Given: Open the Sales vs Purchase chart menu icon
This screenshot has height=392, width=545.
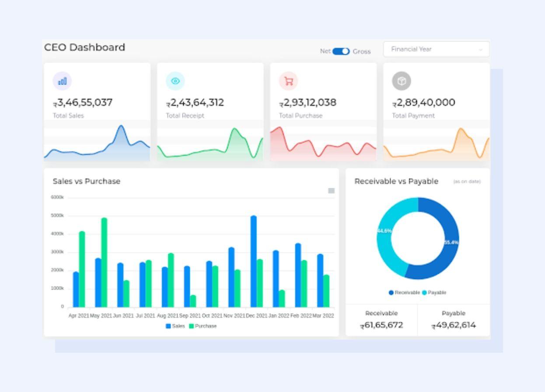Looking at the screenshot, I should pyautogui.click(x=332, y=191).
